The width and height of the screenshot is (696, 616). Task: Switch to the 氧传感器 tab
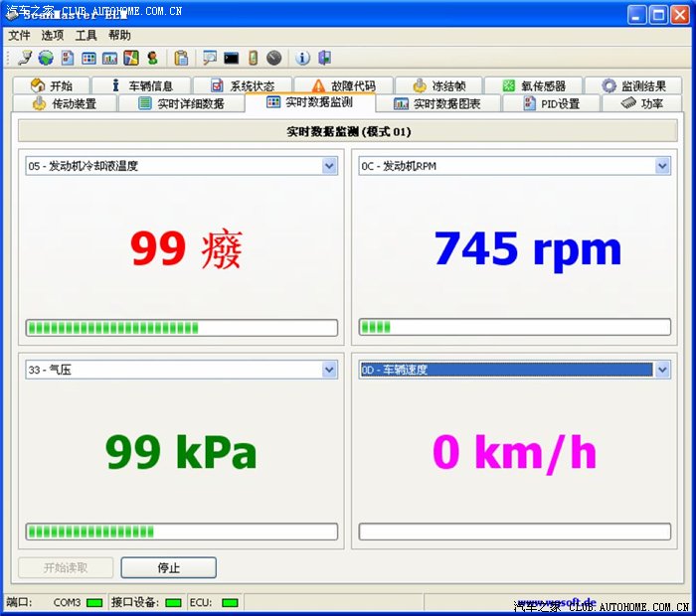(533, 86)
